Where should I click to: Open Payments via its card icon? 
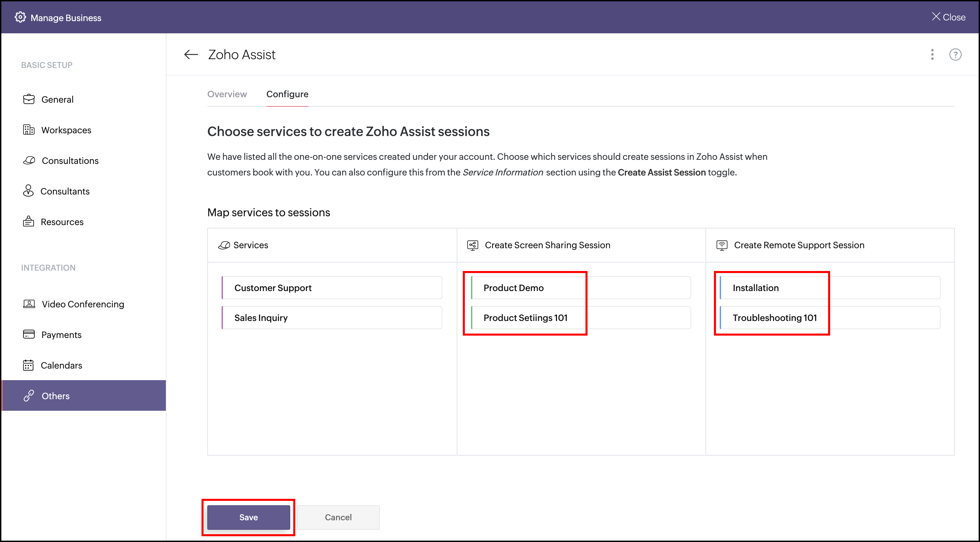click(29, 335)
